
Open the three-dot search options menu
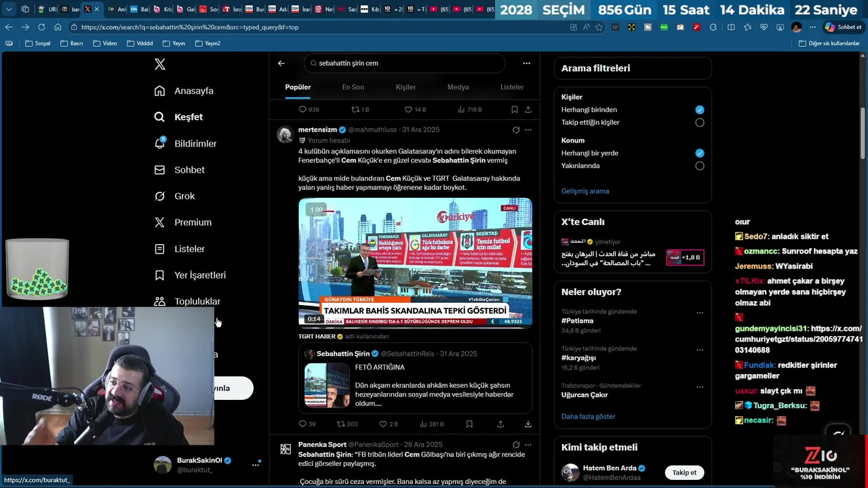(526, 63)
